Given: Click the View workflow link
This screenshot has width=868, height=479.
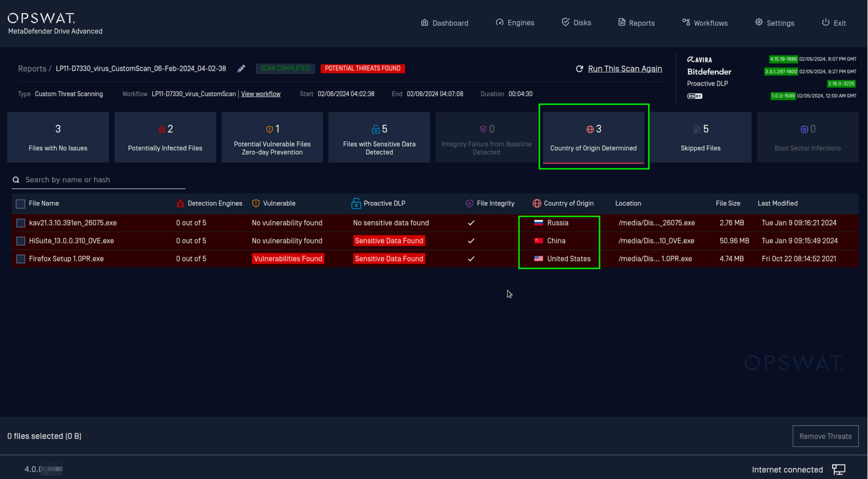Looking at the screenshot, I should click(261, 94).
